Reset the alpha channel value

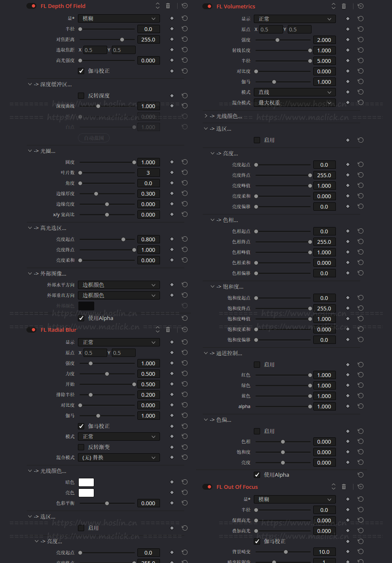click(361, 406)
